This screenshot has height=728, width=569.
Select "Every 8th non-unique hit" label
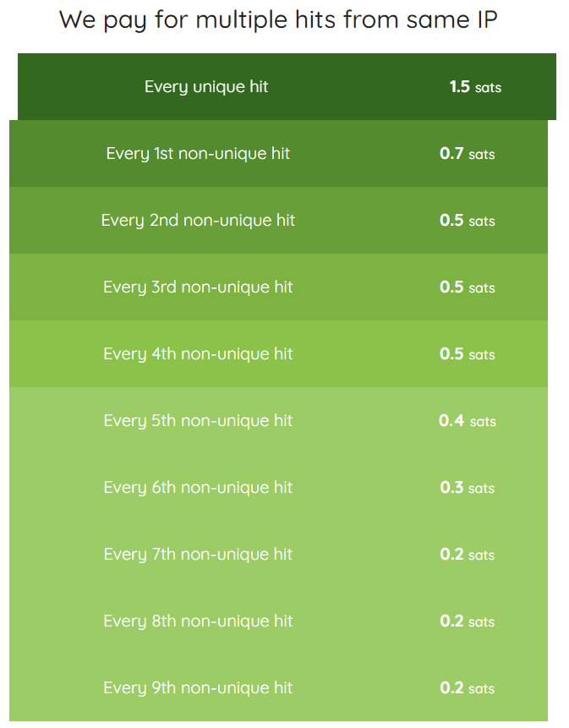tap(198, 621)
